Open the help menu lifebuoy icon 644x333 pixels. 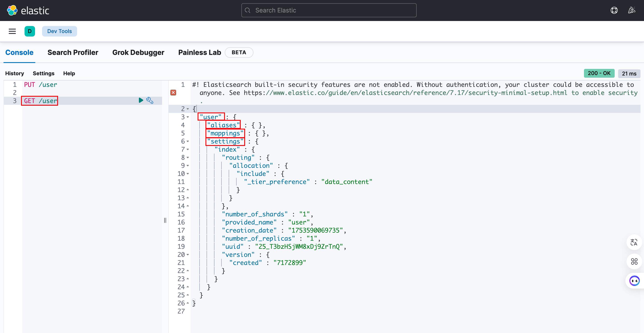pos(614,10)
